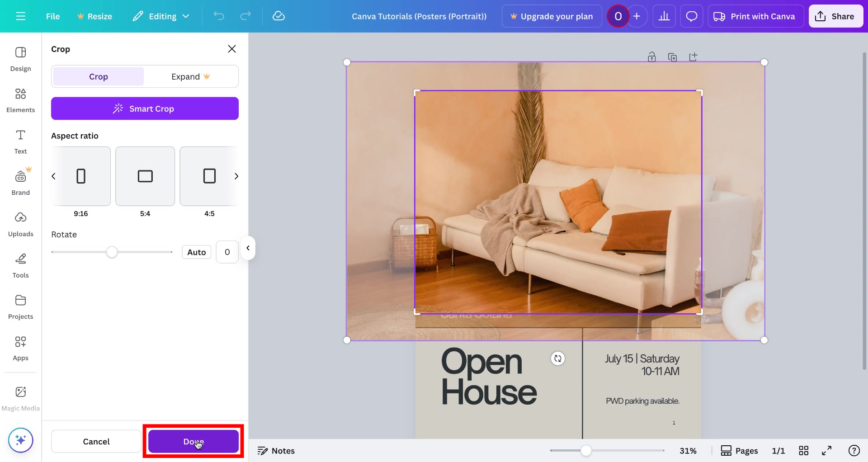Show more aspect ratio options
868x462 pixels.
click(x=236, y=176)
